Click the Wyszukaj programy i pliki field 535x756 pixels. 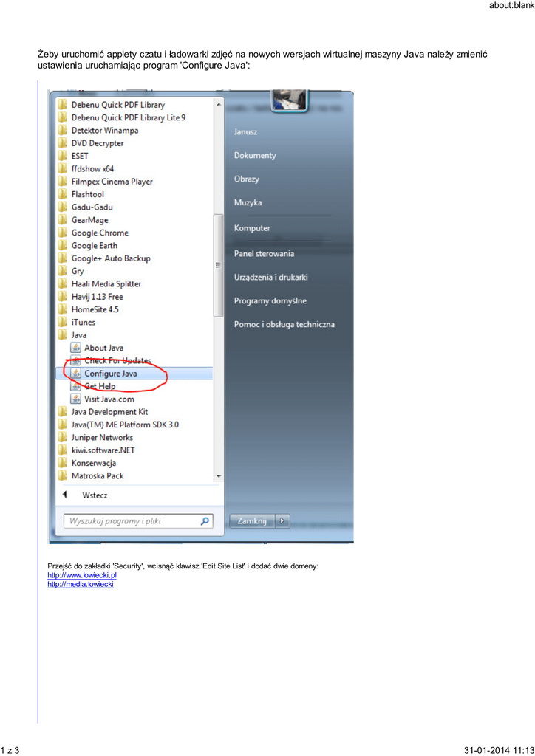132,521
